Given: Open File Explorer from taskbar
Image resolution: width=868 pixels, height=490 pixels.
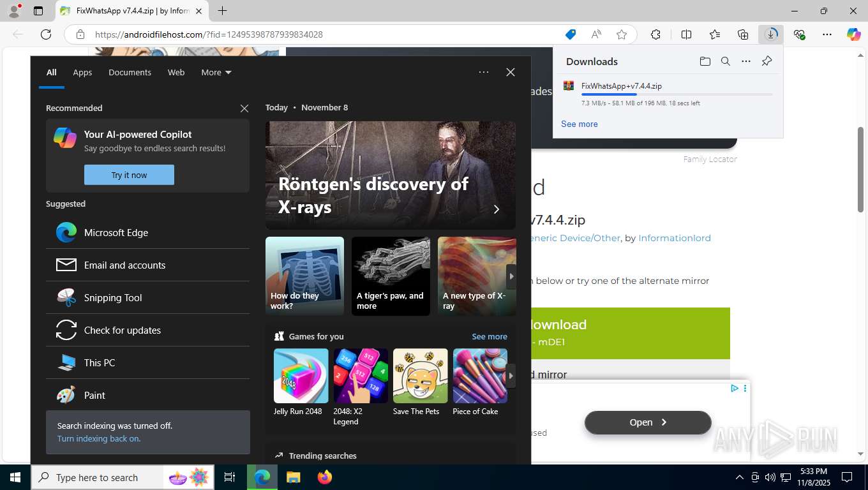Looking at the screenshot, I should [293, 477].
